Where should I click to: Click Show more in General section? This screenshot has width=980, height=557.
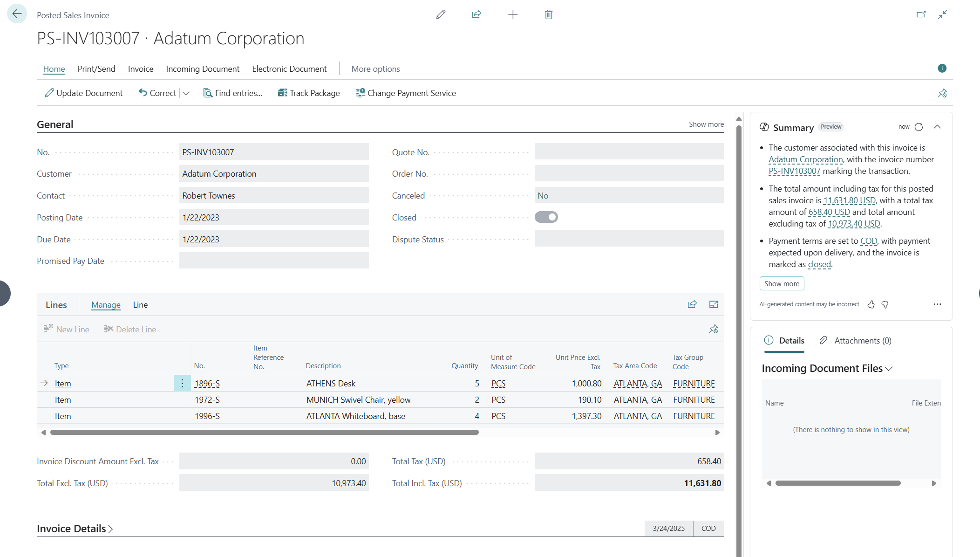[x=706, y=124]
